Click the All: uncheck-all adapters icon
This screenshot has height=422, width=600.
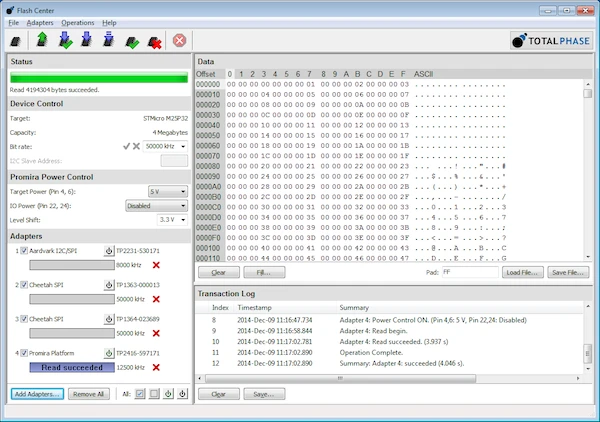pyautogui.click(x=154, y=394)
